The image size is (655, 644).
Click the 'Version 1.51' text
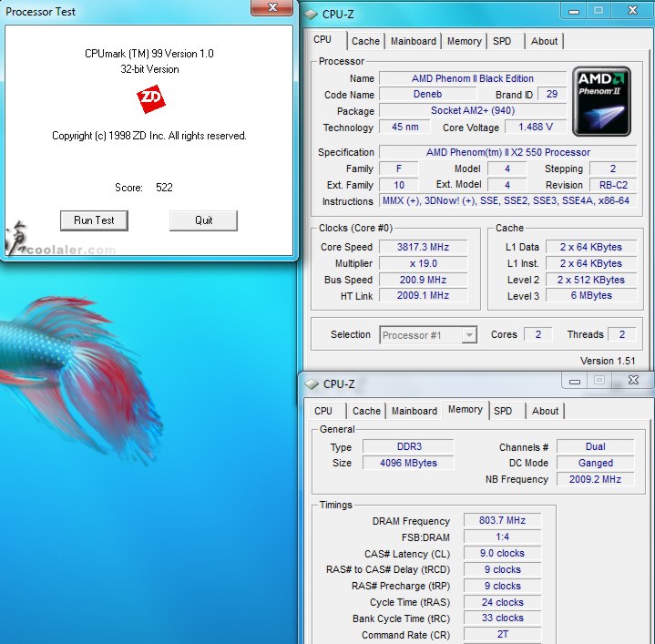coord(608,362)
